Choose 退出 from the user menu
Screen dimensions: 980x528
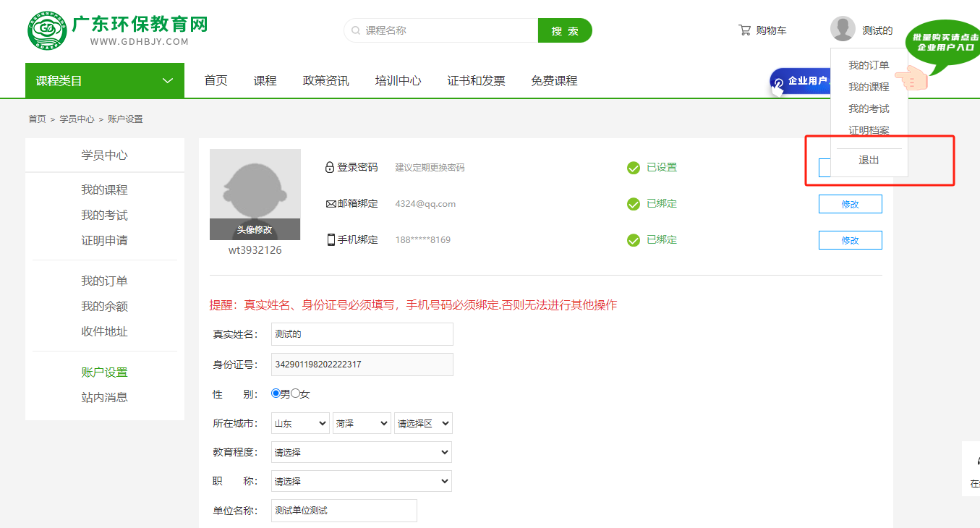[x=869, y=161]
